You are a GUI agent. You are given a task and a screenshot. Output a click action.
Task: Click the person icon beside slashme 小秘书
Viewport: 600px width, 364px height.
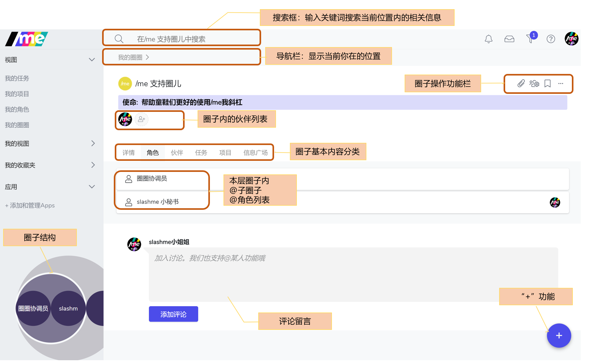(129, 202)
